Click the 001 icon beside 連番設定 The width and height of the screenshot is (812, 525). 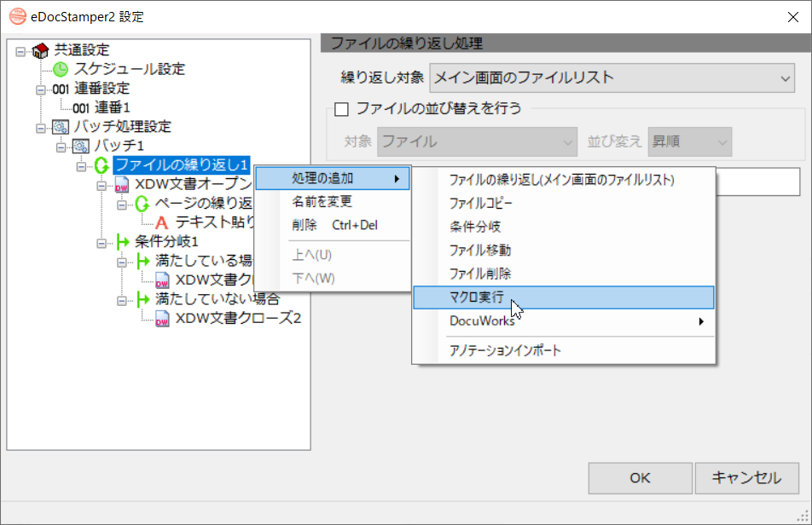(61, 89)
